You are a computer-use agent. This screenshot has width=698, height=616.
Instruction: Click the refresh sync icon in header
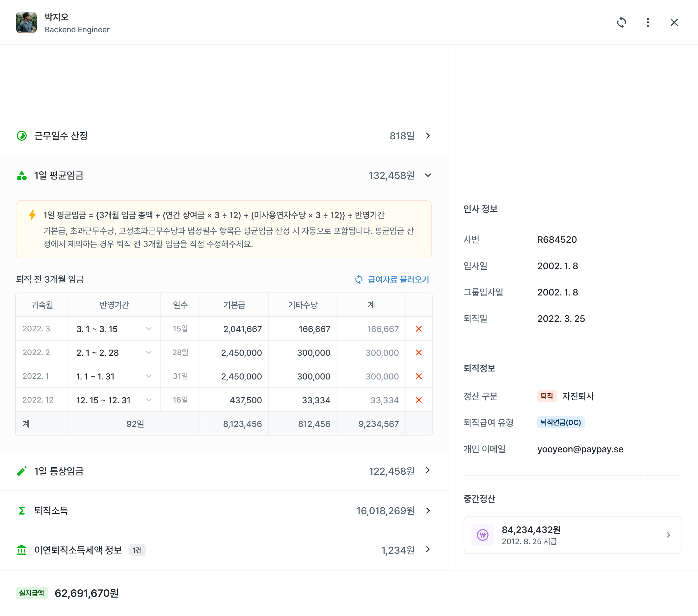pyautogui.click(x=621, y=22)
